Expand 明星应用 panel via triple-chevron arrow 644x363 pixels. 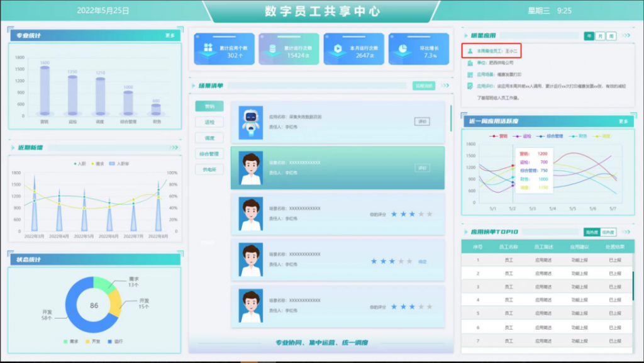(626, 36)
